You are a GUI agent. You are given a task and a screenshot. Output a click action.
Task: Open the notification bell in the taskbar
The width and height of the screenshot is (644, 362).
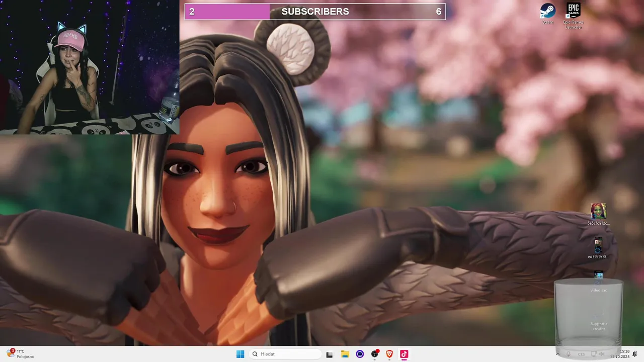point(635,354)
